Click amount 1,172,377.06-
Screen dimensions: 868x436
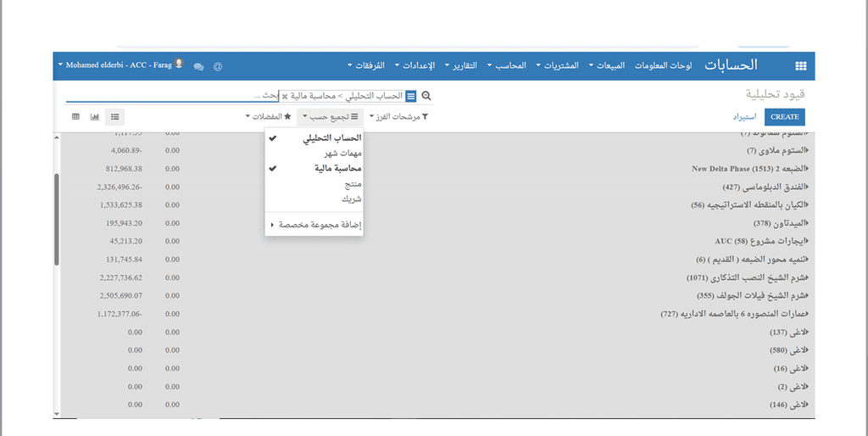point(120,314)
